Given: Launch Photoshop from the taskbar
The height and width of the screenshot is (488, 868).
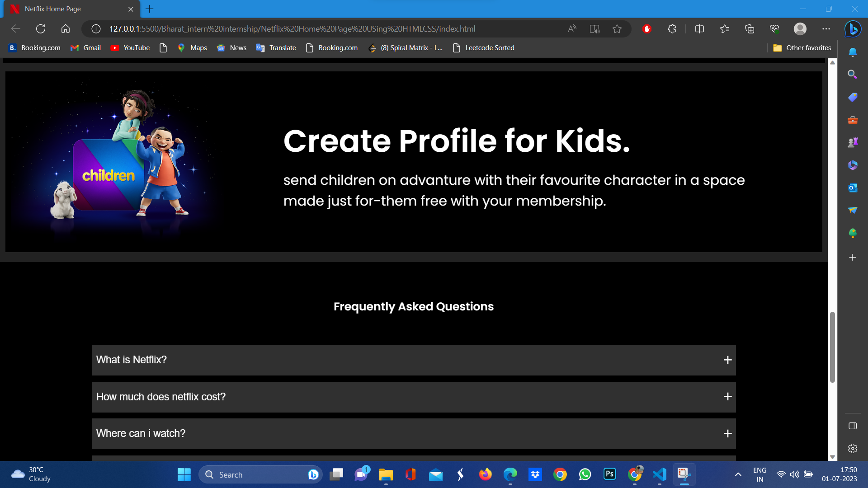Looking at the screenshot, I should [609, 474].
